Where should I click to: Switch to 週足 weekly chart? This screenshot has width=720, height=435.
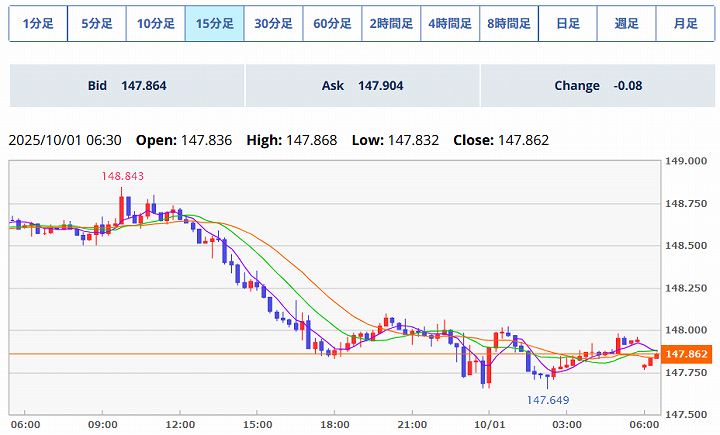coord(626,24)
